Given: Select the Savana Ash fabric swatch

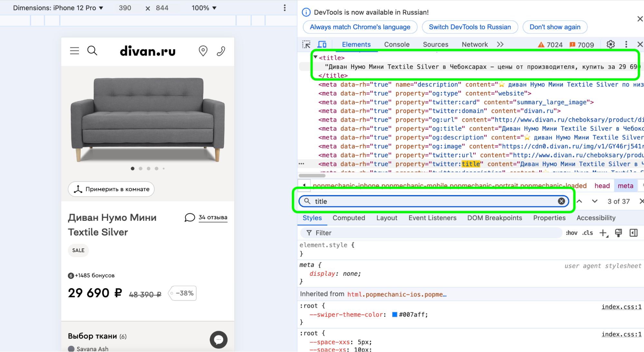Looking at the screenshot, I should pyautogui.click(x=71, y=349).
